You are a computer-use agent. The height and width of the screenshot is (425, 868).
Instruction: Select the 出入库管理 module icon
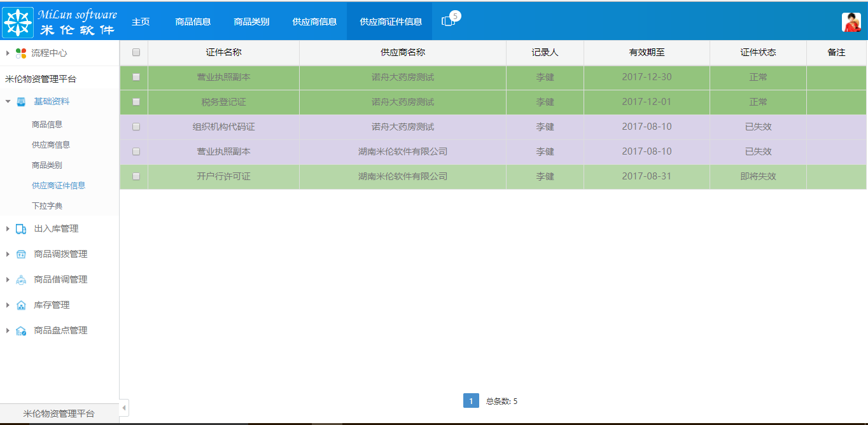pyautogui.click(x=19, y=228)
